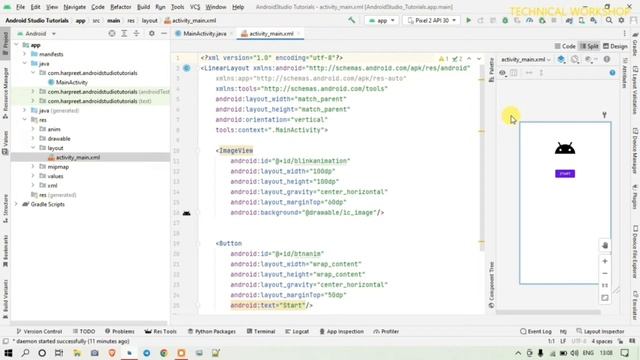Click the drawable preview gutter icon
Image resolution: width=640 pixels, height=360 pixels.
[187, 213]
